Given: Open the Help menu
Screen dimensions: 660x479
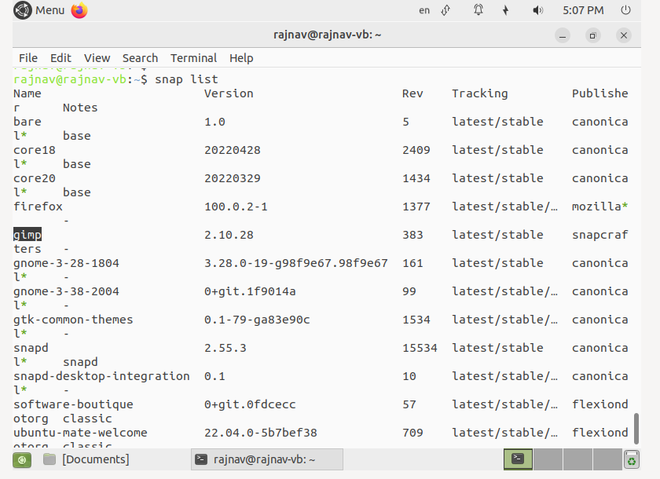Looking at the screenshot, I should pyautogui.click(x=241, y=58).
